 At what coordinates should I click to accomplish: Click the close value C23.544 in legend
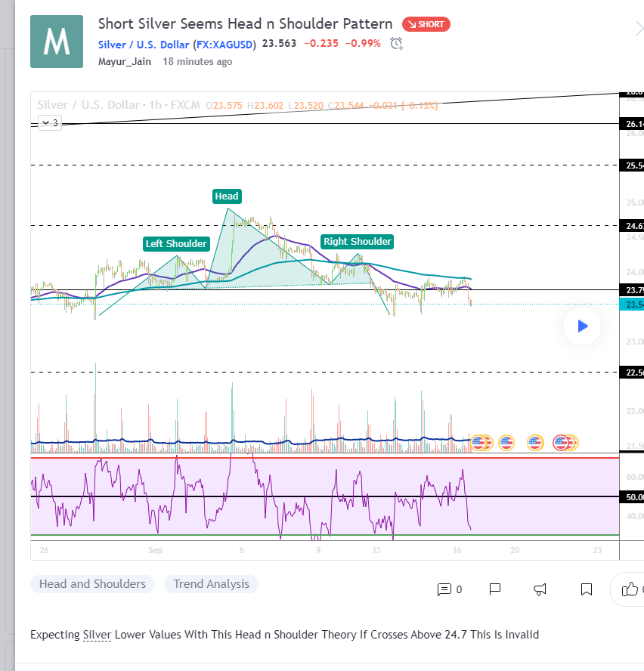pos(346,105)
